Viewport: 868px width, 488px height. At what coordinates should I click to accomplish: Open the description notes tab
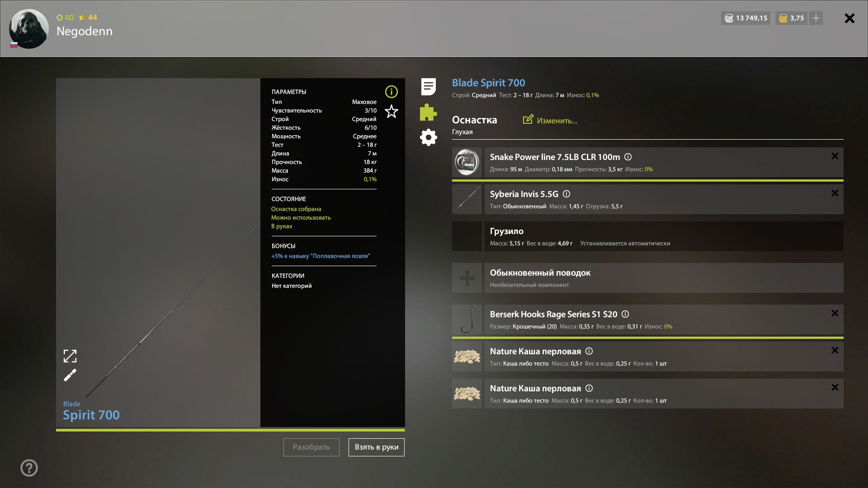click(x=428, y=86)
